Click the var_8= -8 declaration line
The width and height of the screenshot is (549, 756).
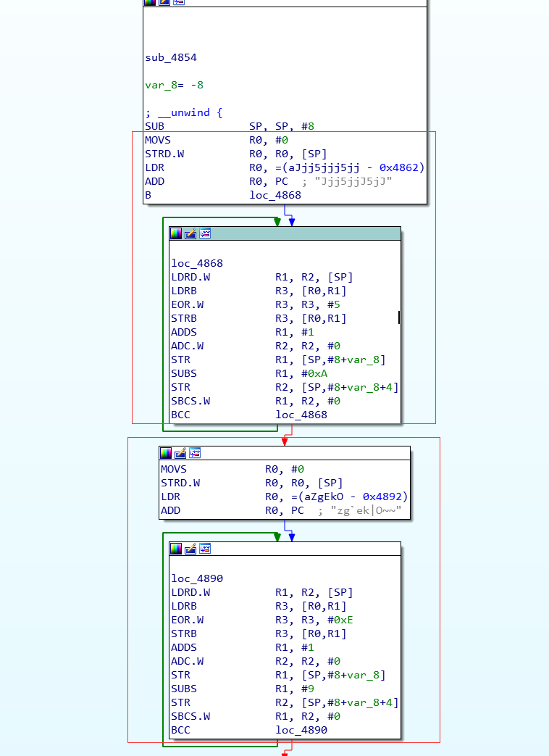[175, 85]
